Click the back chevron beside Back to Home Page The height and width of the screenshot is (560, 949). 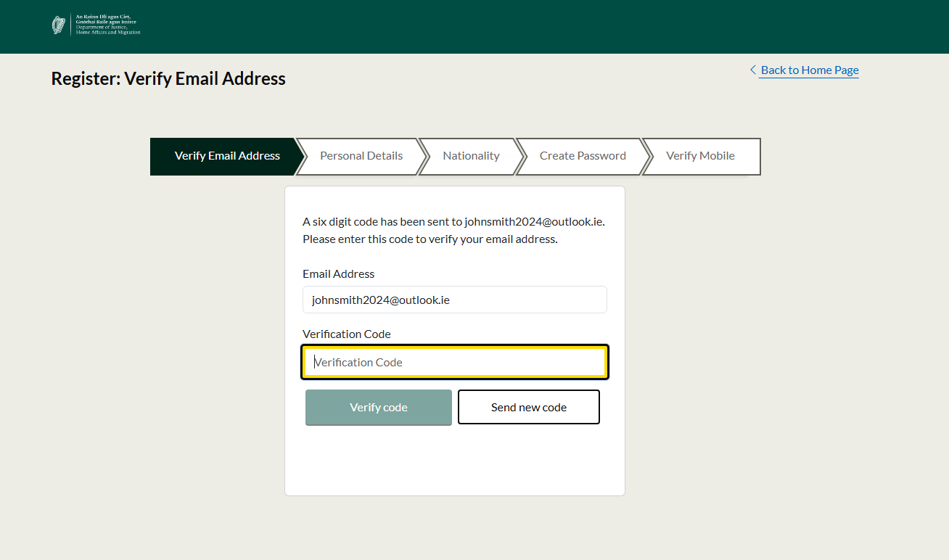pyautogui.click(x=753, y=70)
